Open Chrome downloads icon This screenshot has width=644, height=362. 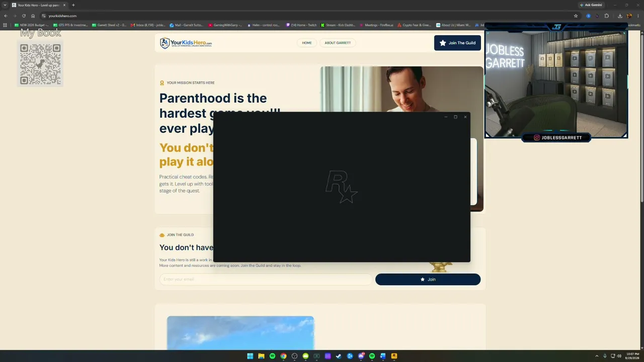click(620, 16)
